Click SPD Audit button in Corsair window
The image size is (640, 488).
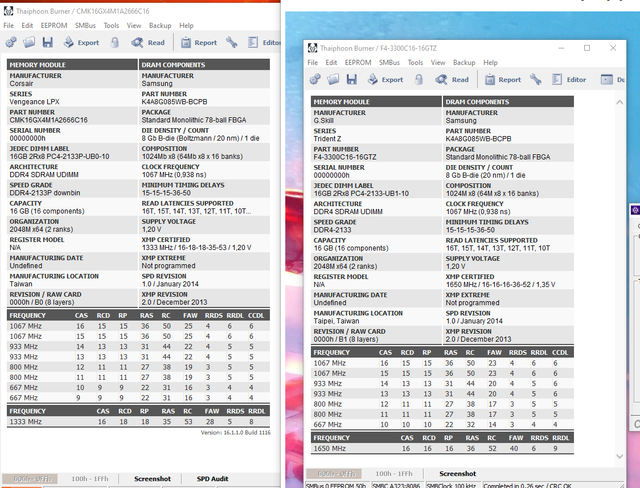pyautogui.click(x=212, y=479)
